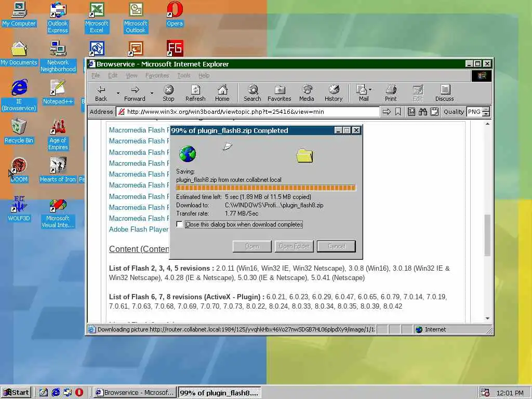Stop page loading with the Stop button

pos(168,94)
